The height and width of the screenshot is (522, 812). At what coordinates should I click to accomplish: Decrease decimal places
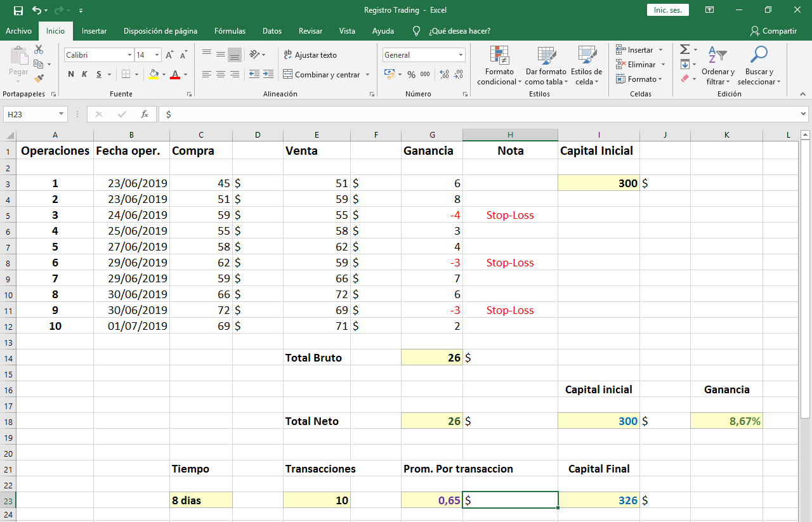457,74
